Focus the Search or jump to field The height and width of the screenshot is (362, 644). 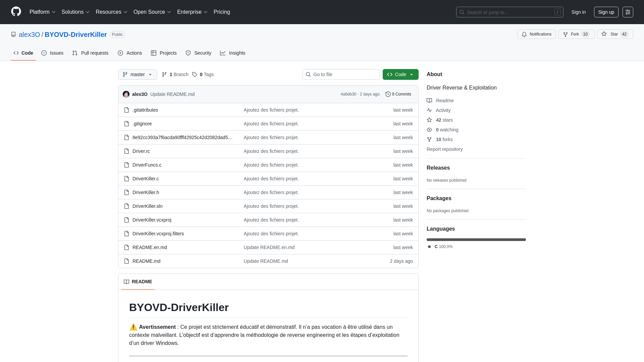(x=509, y=12)
